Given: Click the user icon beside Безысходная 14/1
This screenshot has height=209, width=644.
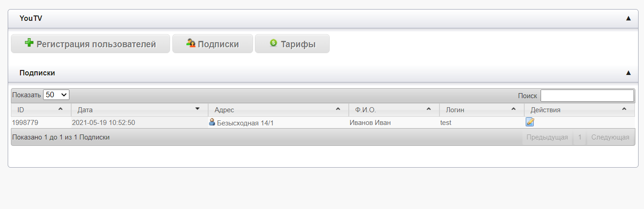Looking at the screenshot, I should [212, 122].
